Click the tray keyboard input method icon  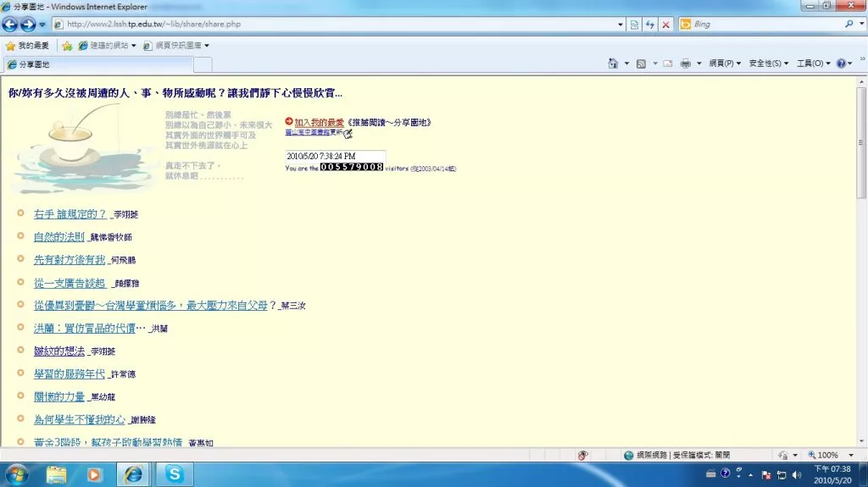coord(711,473)
